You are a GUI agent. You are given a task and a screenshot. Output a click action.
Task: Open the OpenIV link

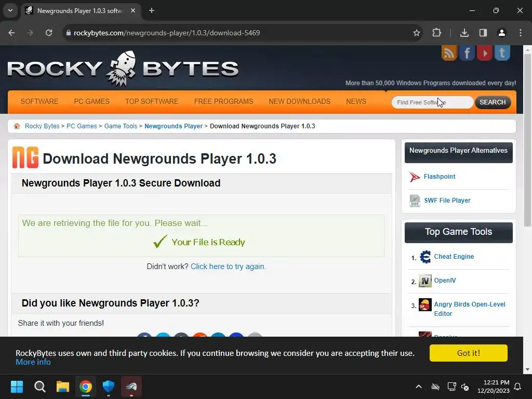tap(445, 281)
